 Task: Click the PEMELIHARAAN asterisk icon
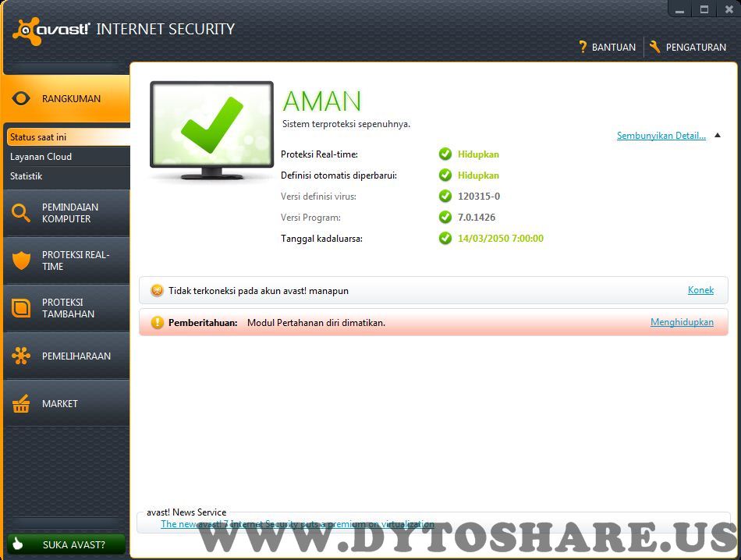coord(21,356)
